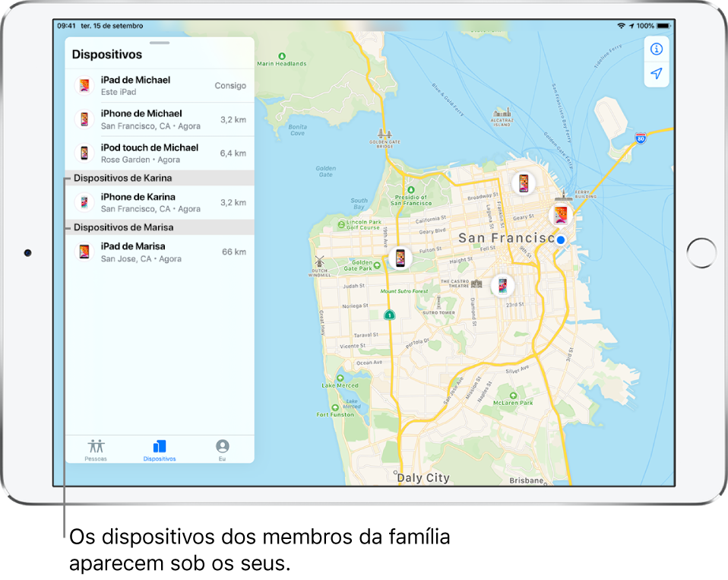Tap the Dutch Windmill landmark icon
Viewport: 728px width, 580px height.
319,261
